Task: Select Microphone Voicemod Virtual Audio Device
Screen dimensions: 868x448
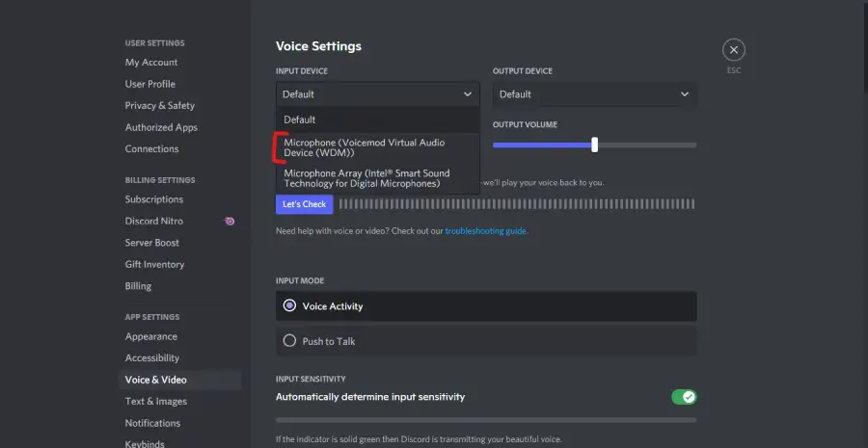Action: [377, 147]
